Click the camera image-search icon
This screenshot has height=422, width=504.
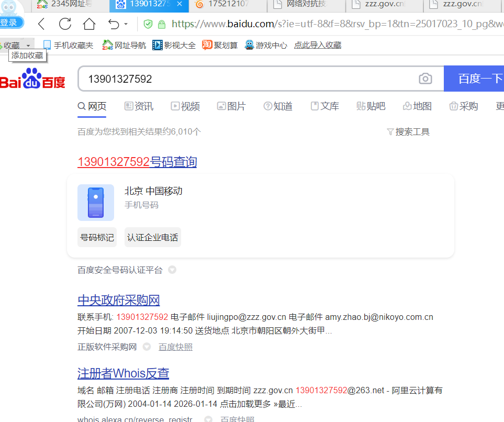[425, 79]
